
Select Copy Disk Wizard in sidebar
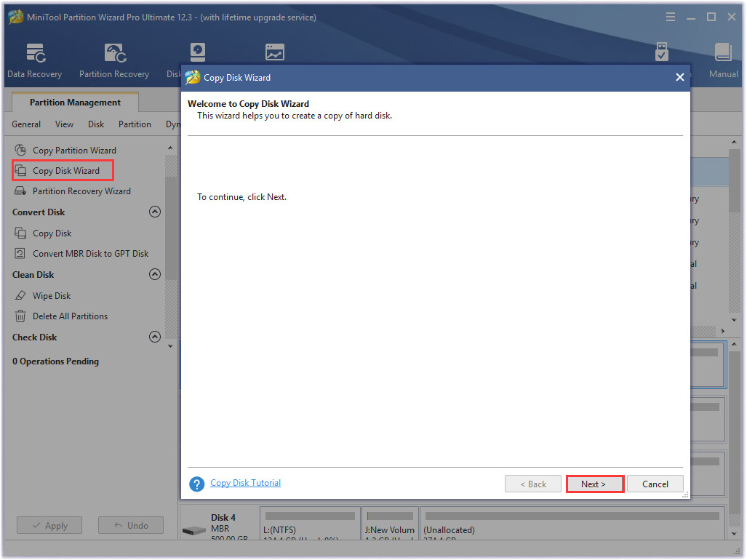[x=63, y=170]
